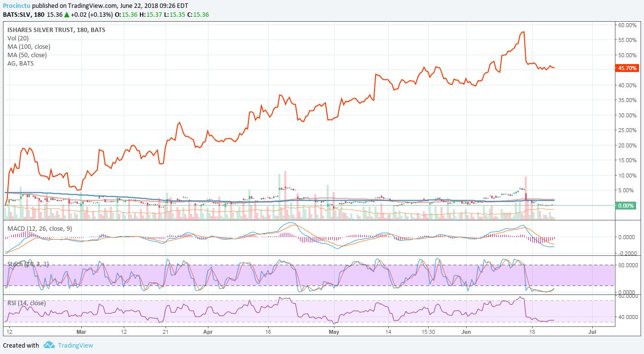Click the 18 label on the date axis

pyautogui.click(x=532, y=332)
